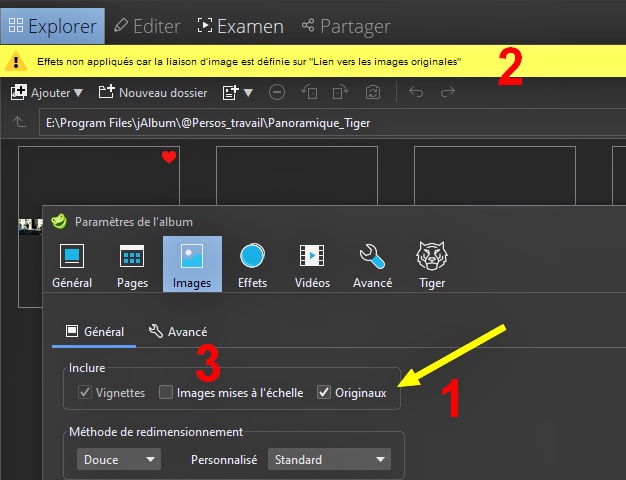Expand the new page dropdown arrow
626x480 pixels.
click(248, 93)
